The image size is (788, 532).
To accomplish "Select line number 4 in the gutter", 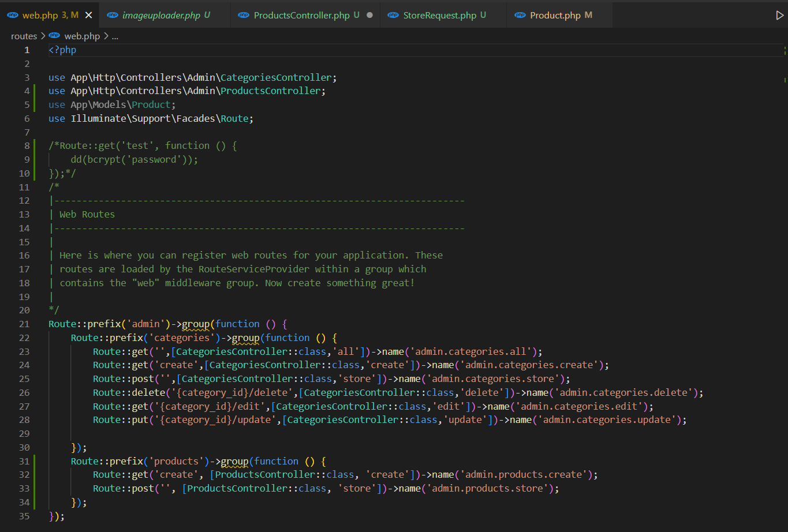I will coord(27,91).
